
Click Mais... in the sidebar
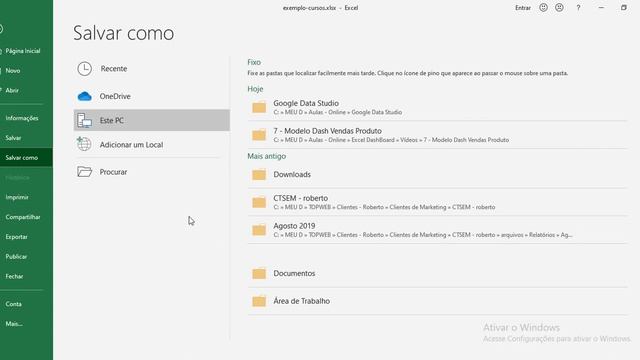tap(14, 324)
